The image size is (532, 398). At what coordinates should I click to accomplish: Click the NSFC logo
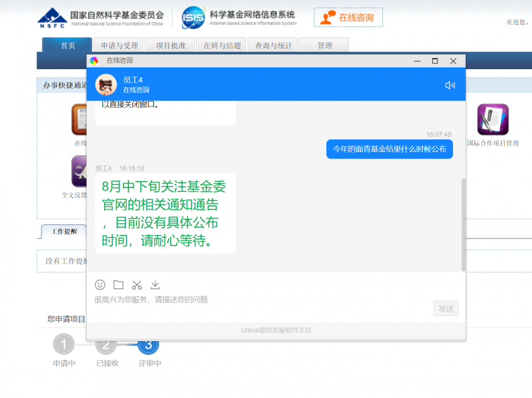coord(52,18)
